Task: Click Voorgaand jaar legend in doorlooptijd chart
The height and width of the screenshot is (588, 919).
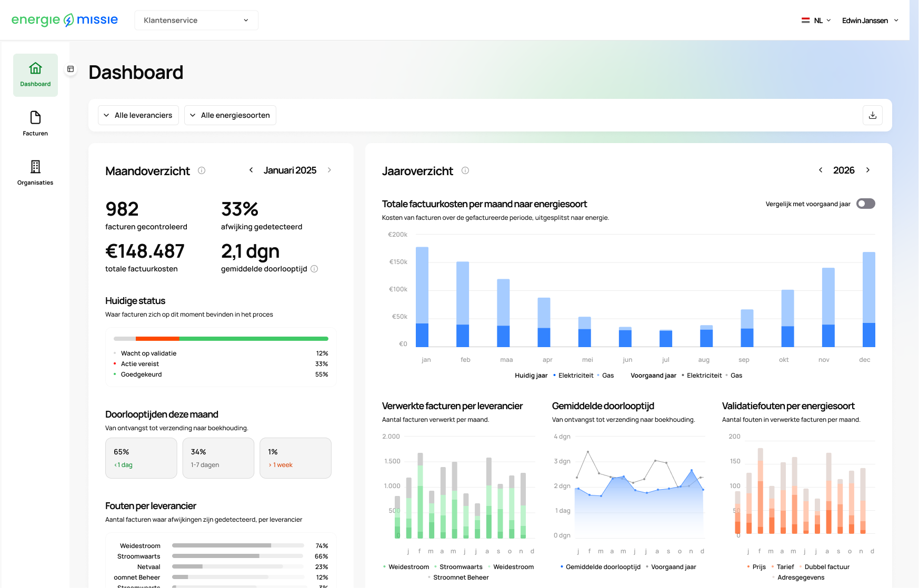Action: (671, 567)
